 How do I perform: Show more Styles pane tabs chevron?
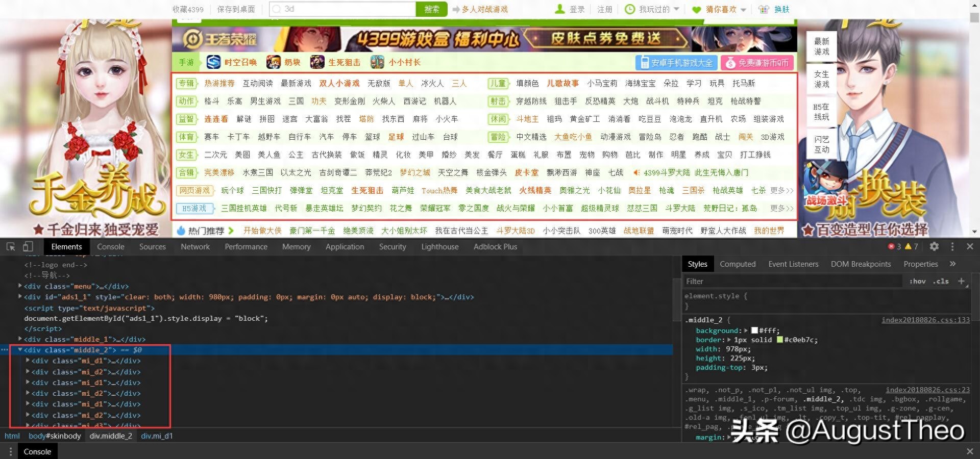pos(952,264)
